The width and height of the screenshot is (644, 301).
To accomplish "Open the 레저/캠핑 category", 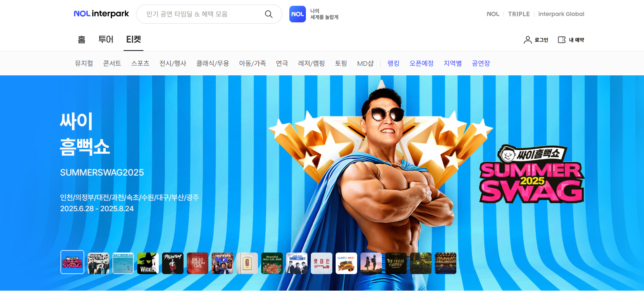I will coord(311,63).
